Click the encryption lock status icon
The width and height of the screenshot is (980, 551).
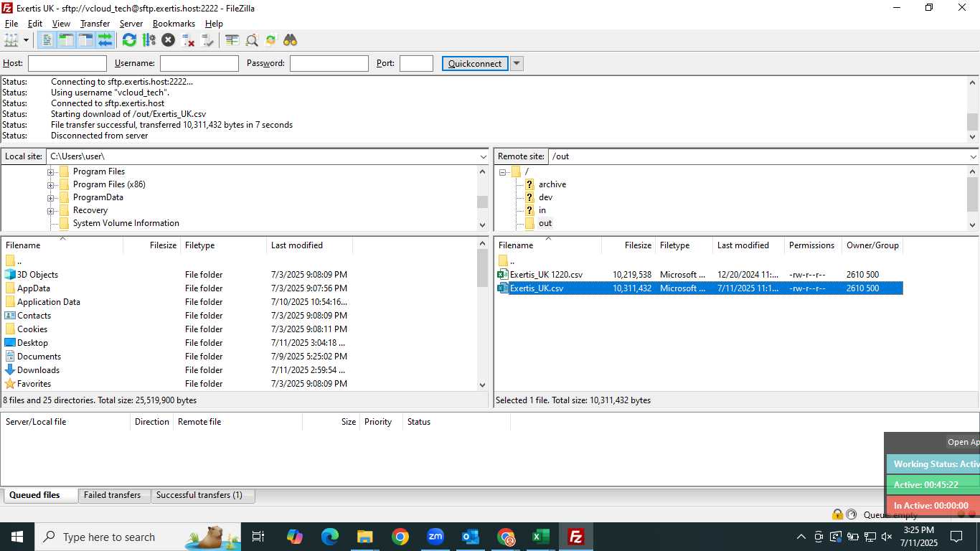point(837,514)
